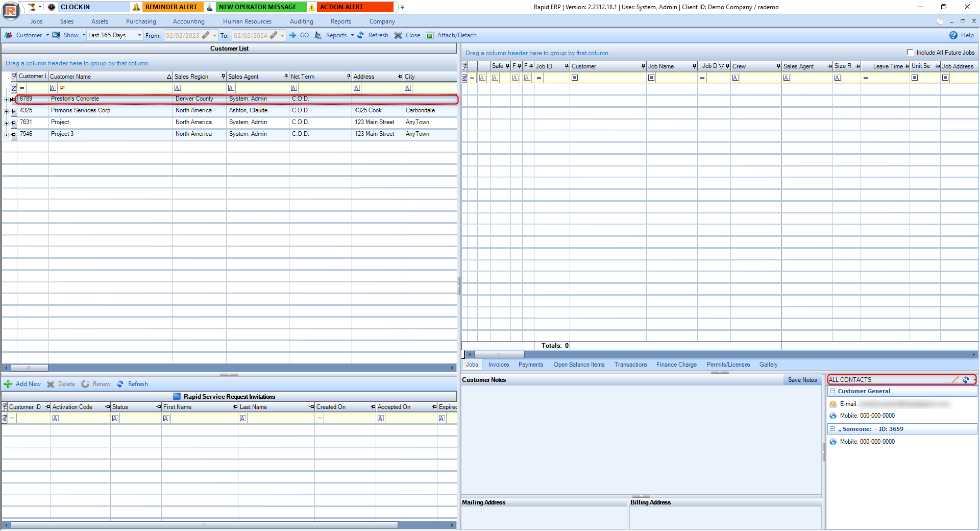Open the To date picker dropdown arrow
This screenshot has width=980, height=531.
[282, 35]
